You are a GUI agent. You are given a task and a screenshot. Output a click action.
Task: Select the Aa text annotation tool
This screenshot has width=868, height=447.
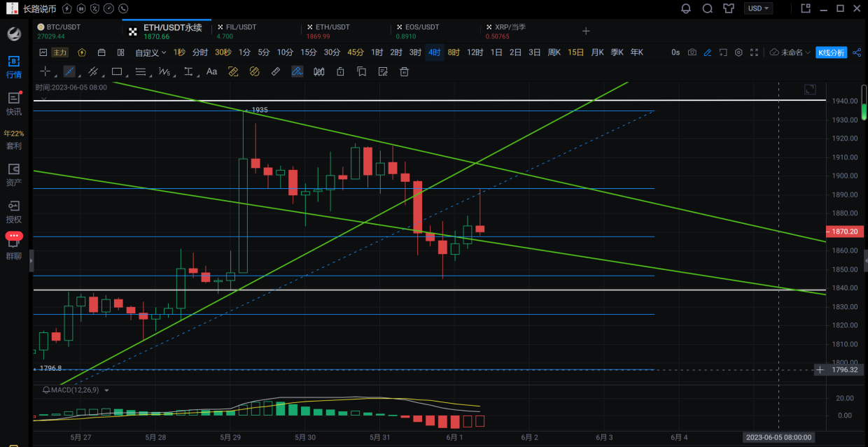pyautogui.click(x=211, y=71)
